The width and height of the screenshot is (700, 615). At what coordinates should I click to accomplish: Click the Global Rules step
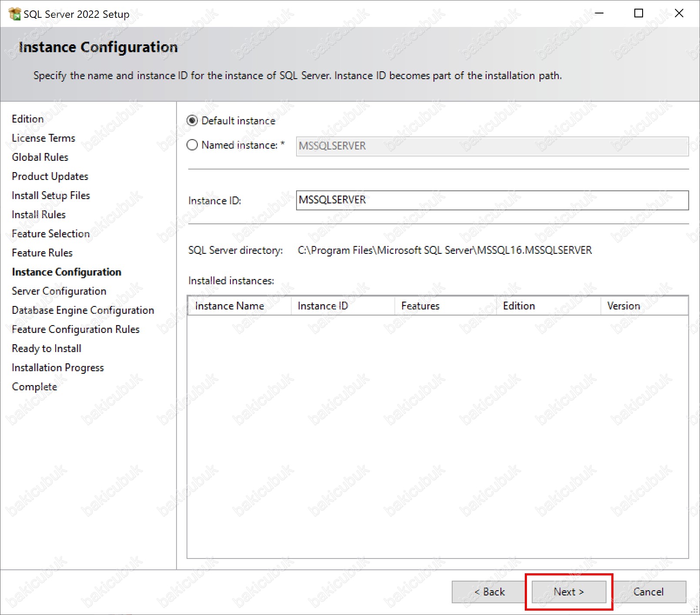(x=40, y=157)
